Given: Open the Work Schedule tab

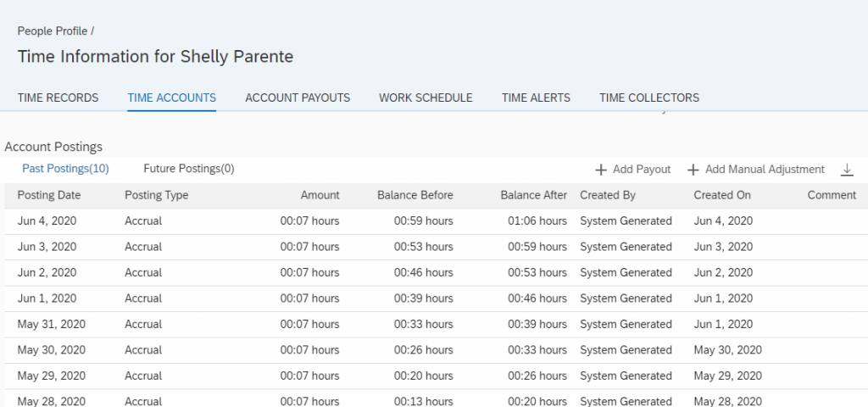Looking at the screenshot, I should pyautogui.click(x=426, y=98).
